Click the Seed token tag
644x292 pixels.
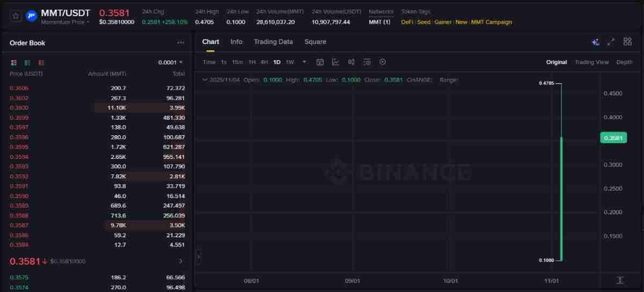(x=424, y=22)
